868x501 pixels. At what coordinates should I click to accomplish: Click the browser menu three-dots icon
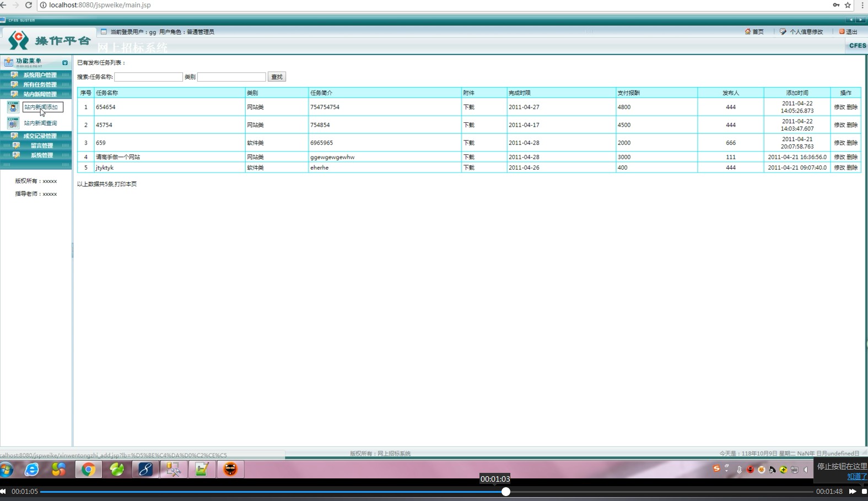click(862, 5)
